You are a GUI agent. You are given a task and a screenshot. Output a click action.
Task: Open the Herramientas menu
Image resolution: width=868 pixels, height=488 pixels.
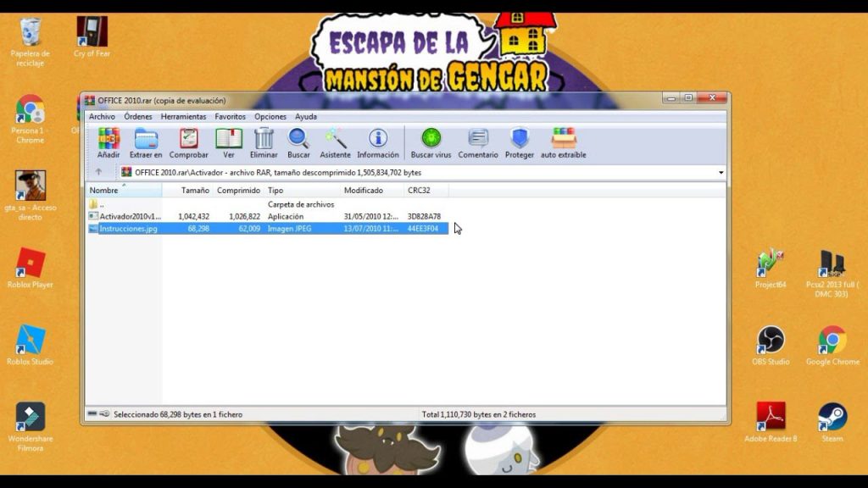tap(183, 116)
